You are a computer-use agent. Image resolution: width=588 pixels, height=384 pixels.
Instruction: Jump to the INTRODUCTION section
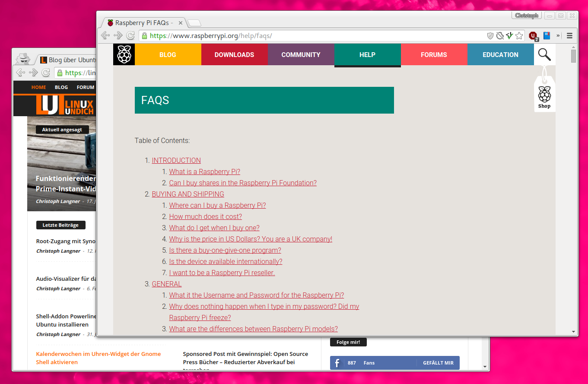pyautogui.click(x=176, y=160)
